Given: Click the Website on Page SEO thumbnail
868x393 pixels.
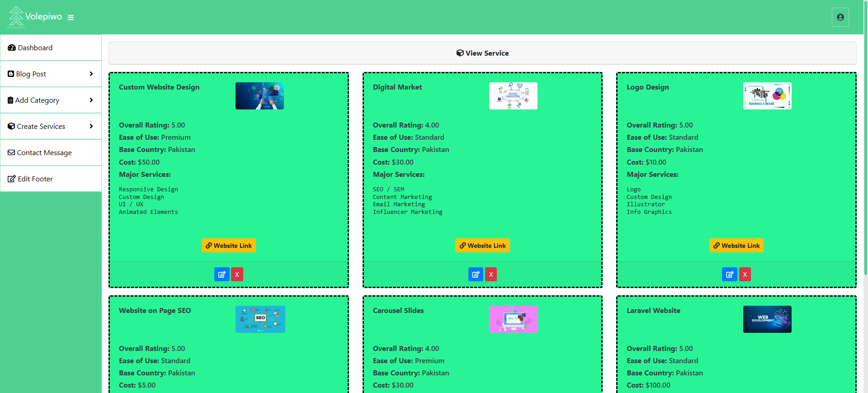Looking at the screenshot, I should (x=260, y=319).
